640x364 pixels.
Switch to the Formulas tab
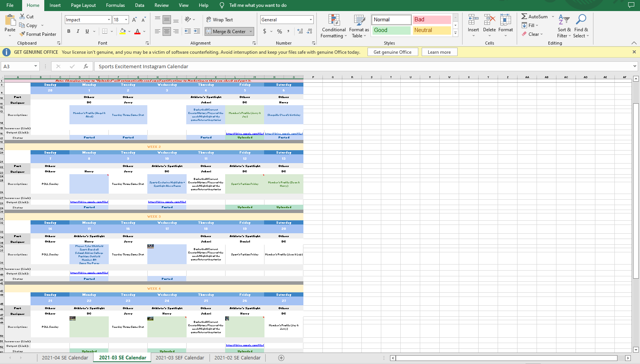[x=115, y=5]
